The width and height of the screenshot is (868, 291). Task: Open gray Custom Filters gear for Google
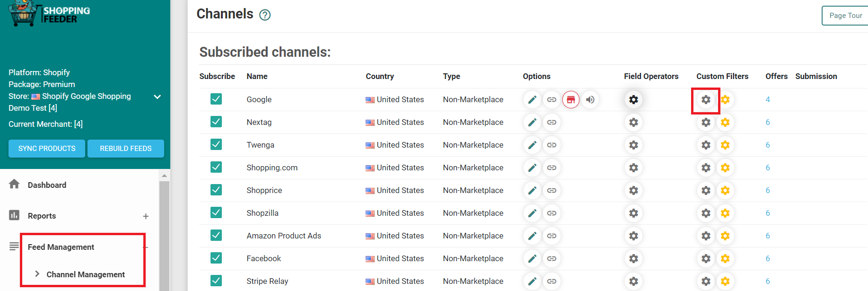coord(706,99)
